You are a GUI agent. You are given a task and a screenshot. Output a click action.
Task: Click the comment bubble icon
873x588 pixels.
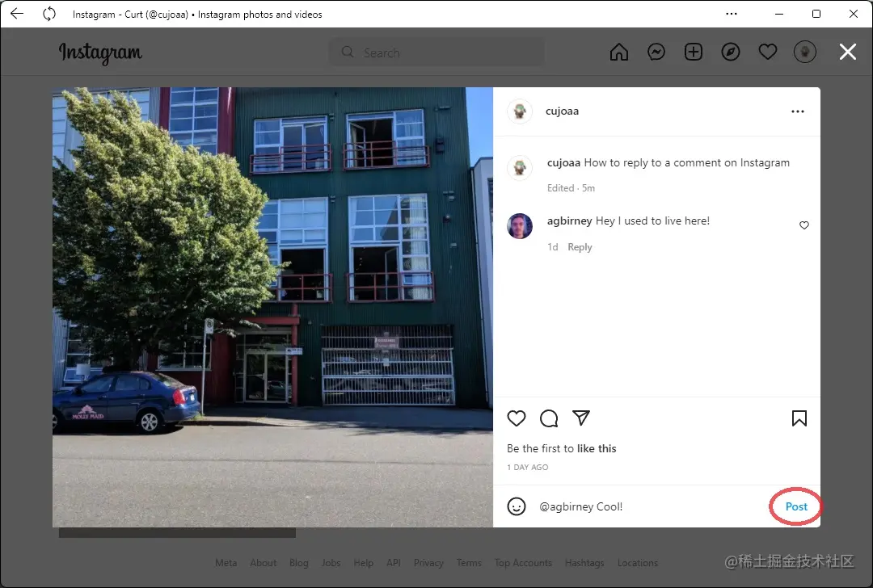549,418
